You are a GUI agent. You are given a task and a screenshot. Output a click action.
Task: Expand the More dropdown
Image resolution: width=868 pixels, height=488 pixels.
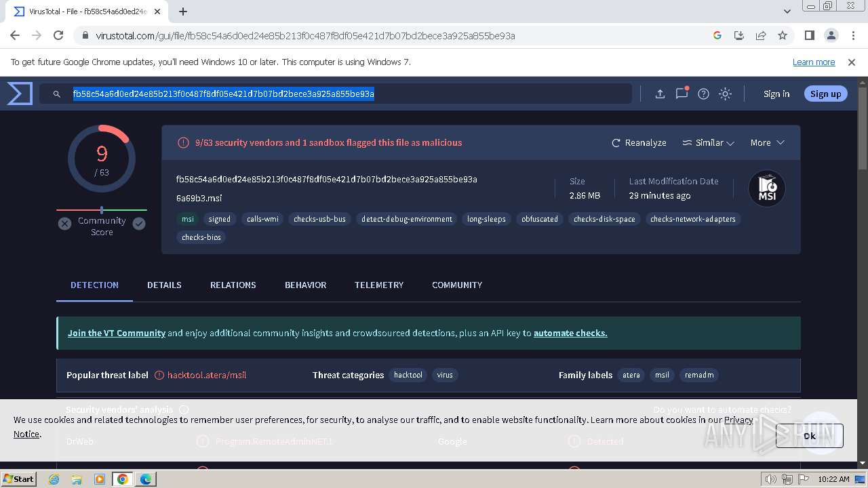(x=767, y=142)
